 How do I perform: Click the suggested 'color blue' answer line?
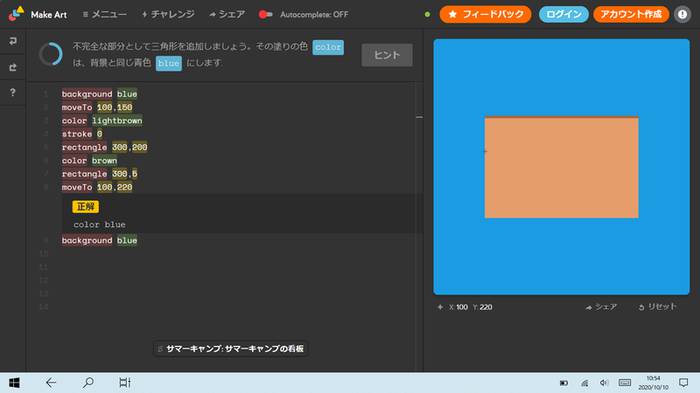(x=100, y=224)
